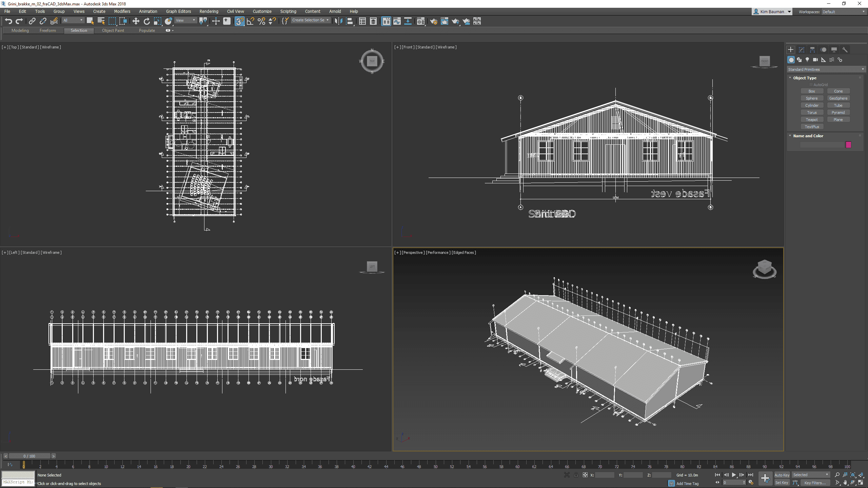Switch to the Object Paint ribbon tab
Screen dimensions: 868x488
point(113,30)
